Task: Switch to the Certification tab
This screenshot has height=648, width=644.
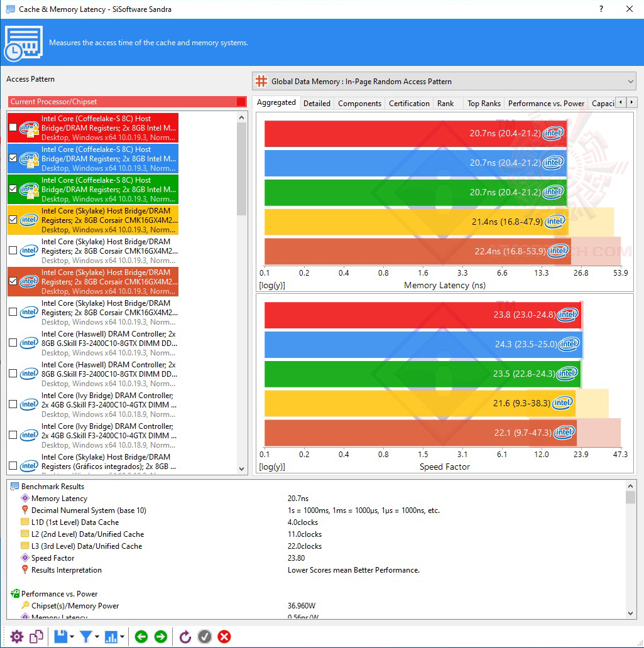Action: (x=409, y=104)
